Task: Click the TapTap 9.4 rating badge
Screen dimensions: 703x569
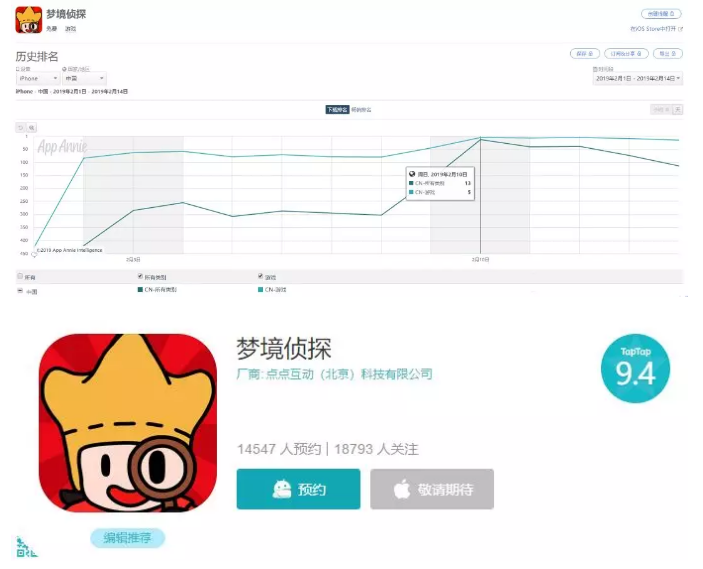Action: tap(635, 368)
